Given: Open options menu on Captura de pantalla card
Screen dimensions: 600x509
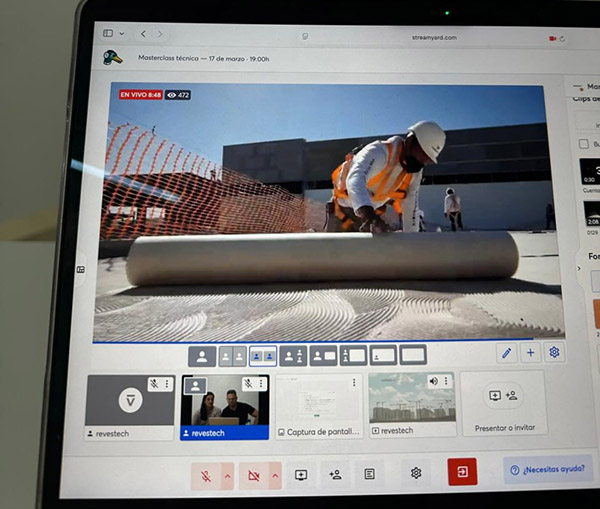Looking at the screenshot, I should click(354, 382).
